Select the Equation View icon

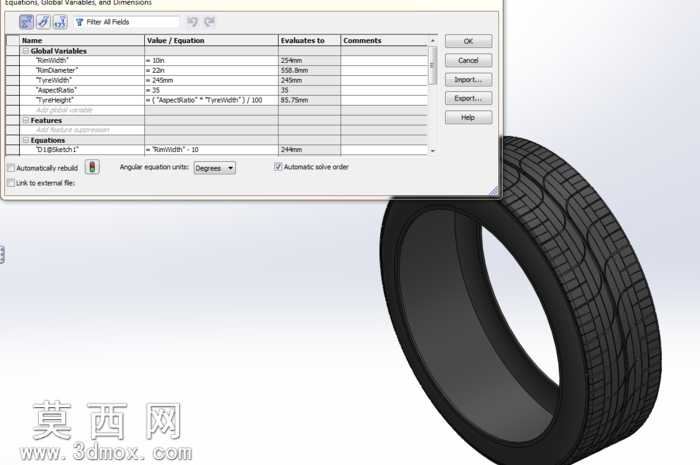(26, 22)
